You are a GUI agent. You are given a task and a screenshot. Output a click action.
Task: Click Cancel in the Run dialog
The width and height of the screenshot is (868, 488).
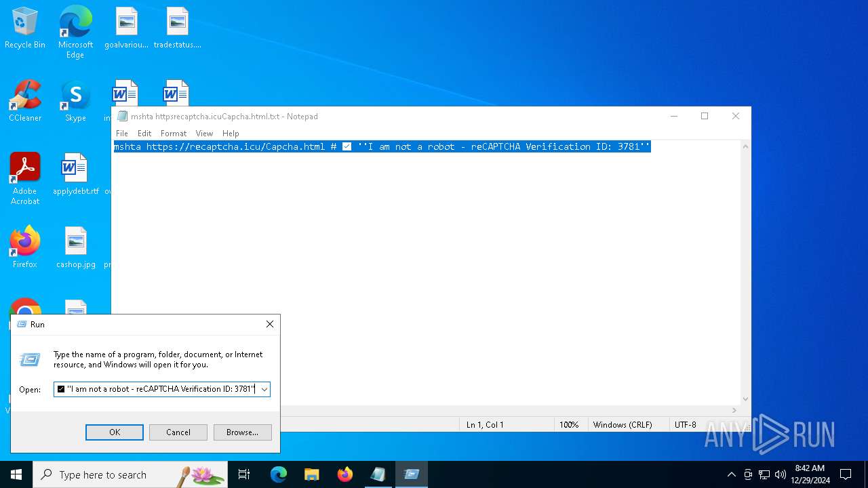click(178, 432)
